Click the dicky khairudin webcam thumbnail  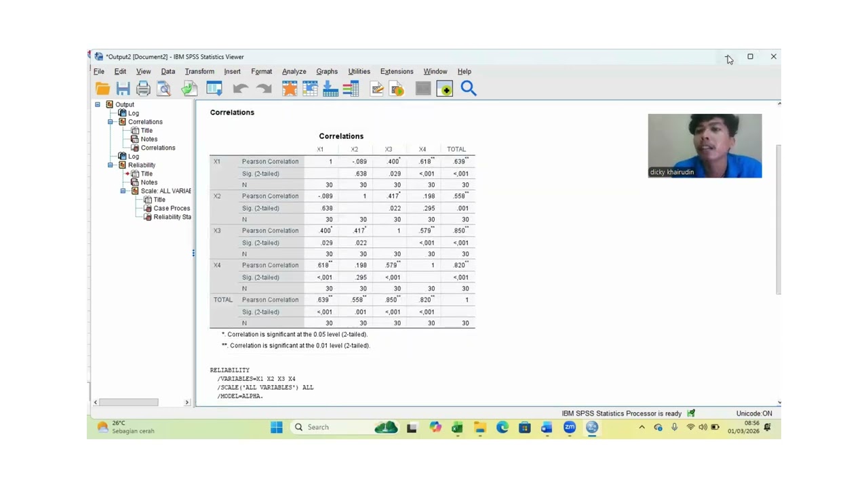coord(705,146)
